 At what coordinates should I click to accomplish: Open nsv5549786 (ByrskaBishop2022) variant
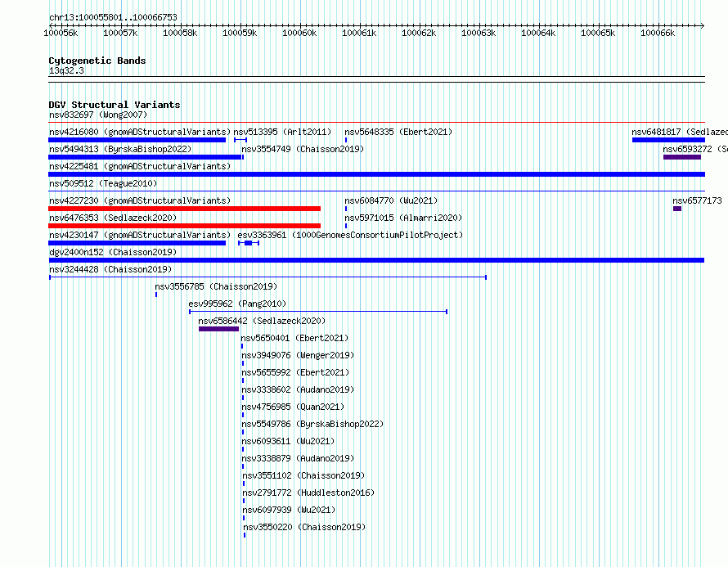[312, 424]
